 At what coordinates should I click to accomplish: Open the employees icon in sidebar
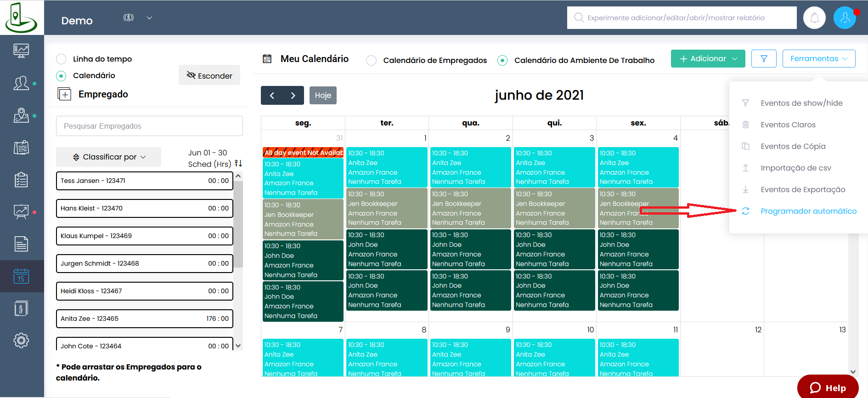(21, 83)
